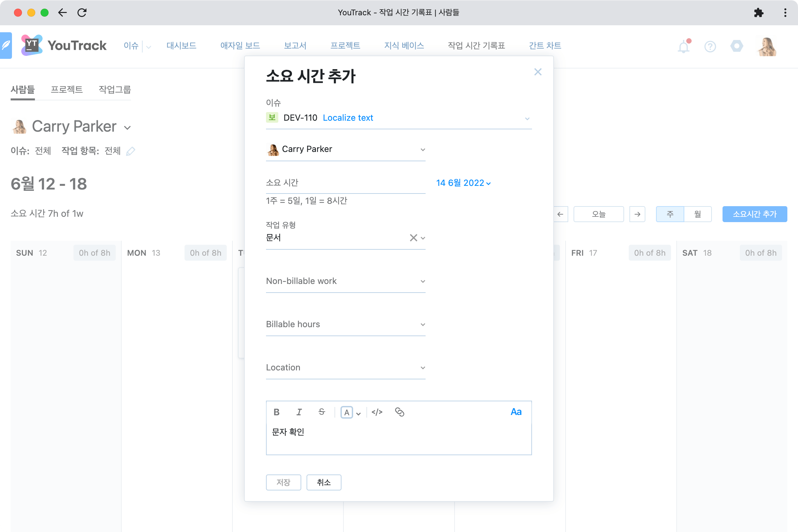Apply italic formatting in the comment editor
Screen dimensions: 798x532
[x=299, y=412]
